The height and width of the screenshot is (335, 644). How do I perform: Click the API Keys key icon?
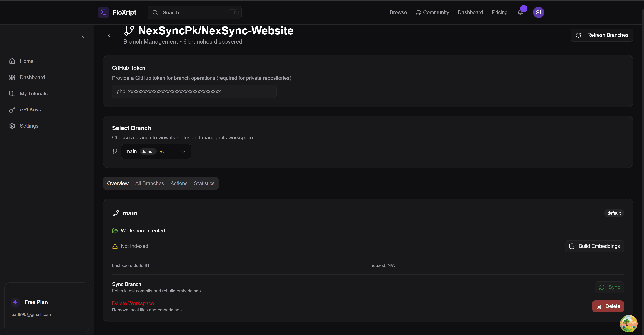tap(12, 110)
